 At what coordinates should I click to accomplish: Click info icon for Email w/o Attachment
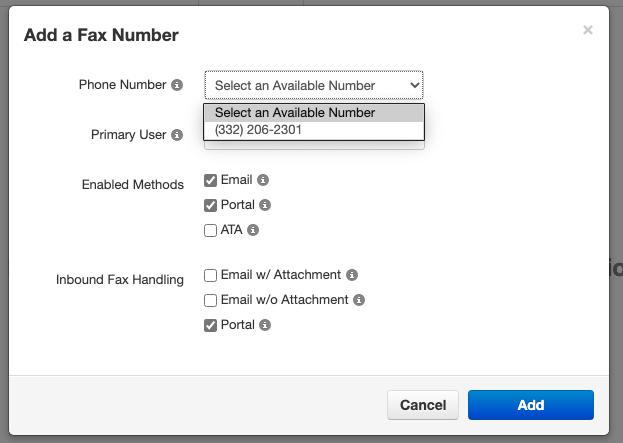click(x=359, y=300)
